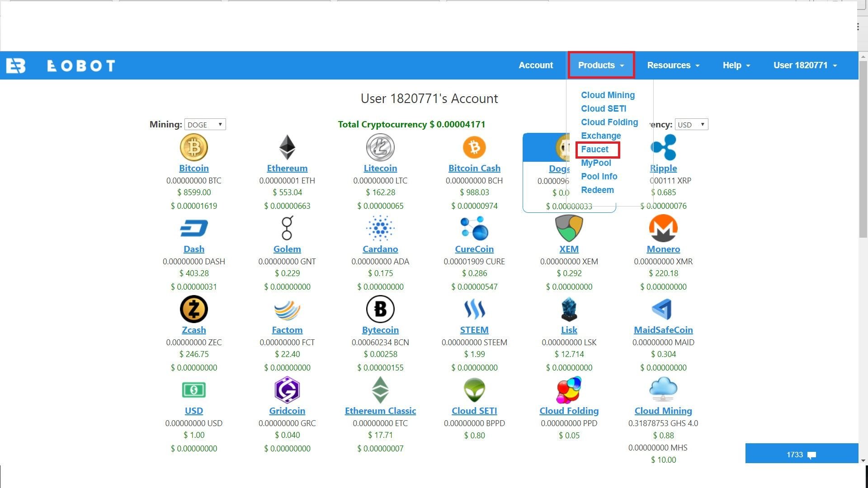Select Cloud Folding in Products menu
The width and height of the screenshot is (868, 488).
tap(609, 122)
